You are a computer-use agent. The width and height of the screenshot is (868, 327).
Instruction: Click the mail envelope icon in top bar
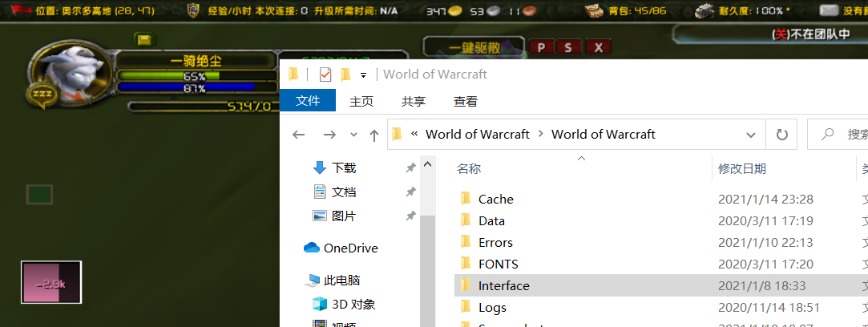pos(829,11)
